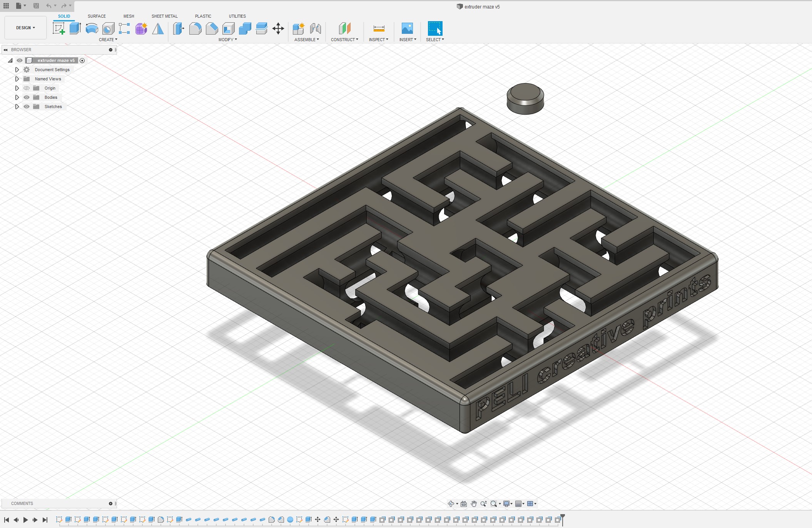
Task: Switch to the SURFACE tab
Action: tap(96, 16)
